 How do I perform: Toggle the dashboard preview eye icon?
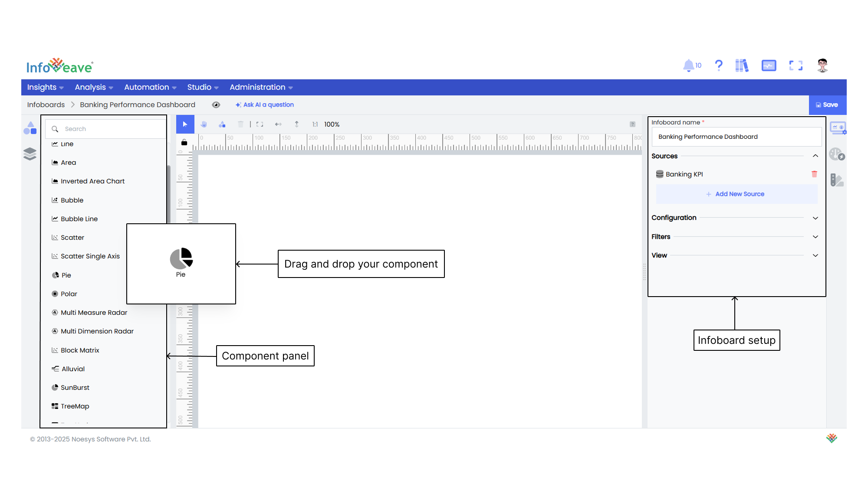point(216,105)
